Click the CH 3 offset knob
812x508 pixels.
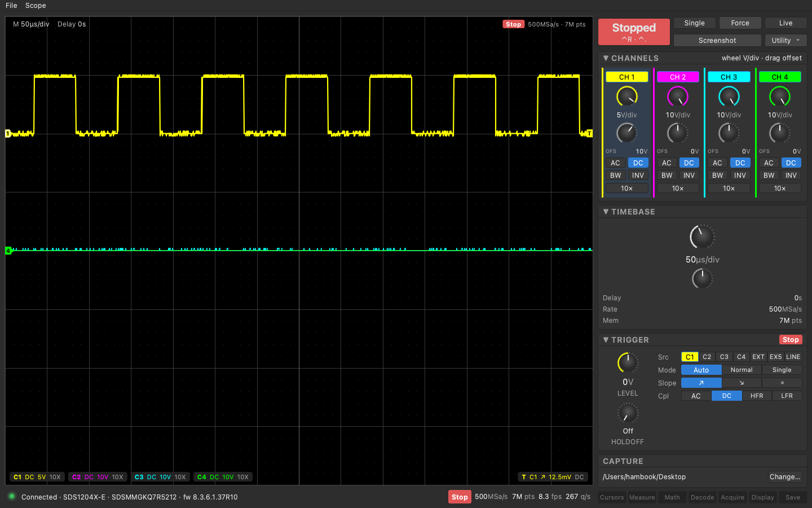click(x=729, y=133)
